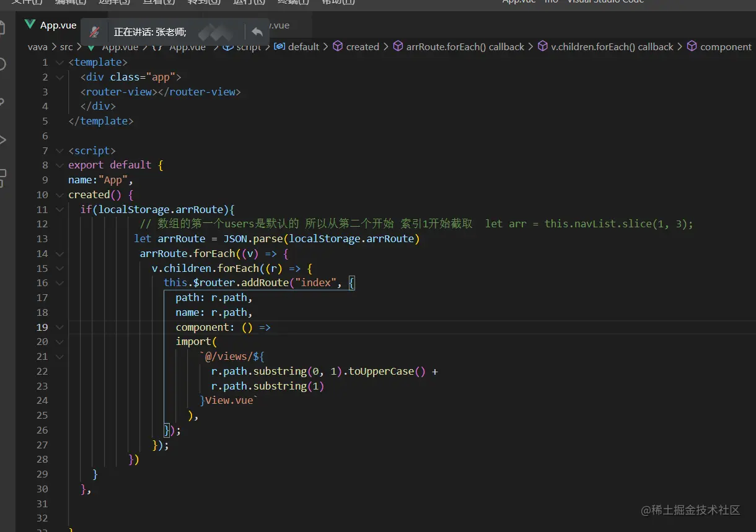Open the 运行 (Run) menu
Image resolution: width=756 pixels, height=532 pixels.
(248, 2)
